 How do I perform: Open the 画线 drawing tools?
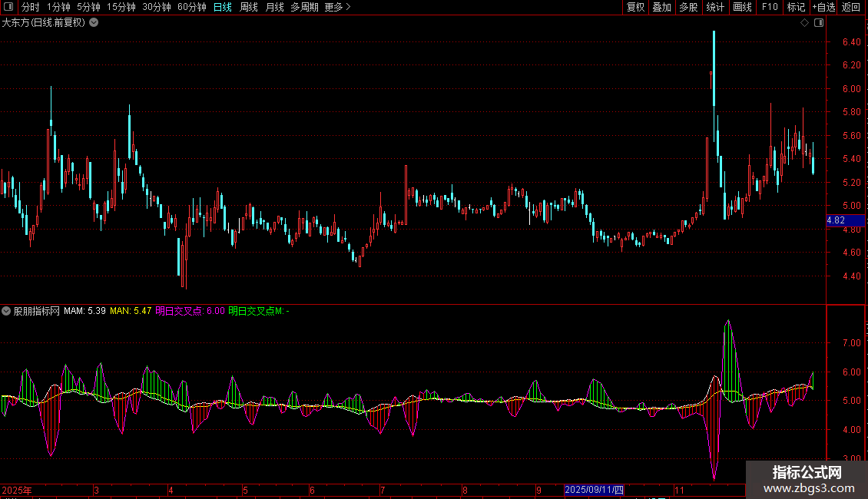click(x=742, y=7)
